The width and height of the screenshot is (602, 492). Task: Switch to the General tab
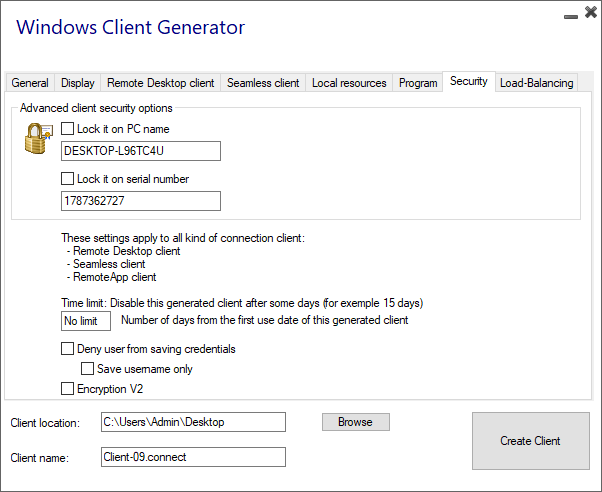point(30,83)
